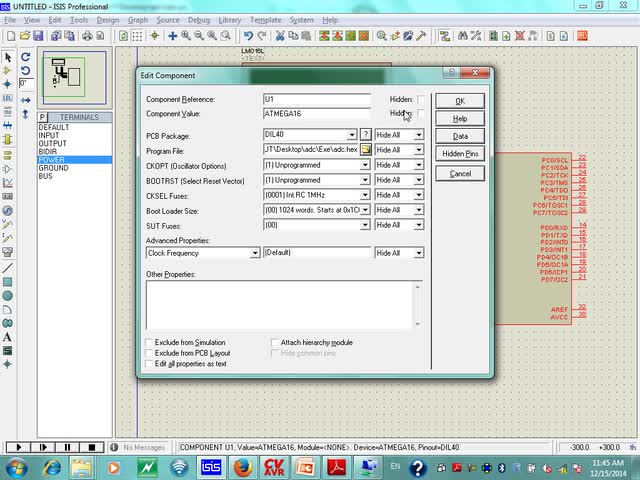Select the Junction dot tool

(x=7, y=84)
